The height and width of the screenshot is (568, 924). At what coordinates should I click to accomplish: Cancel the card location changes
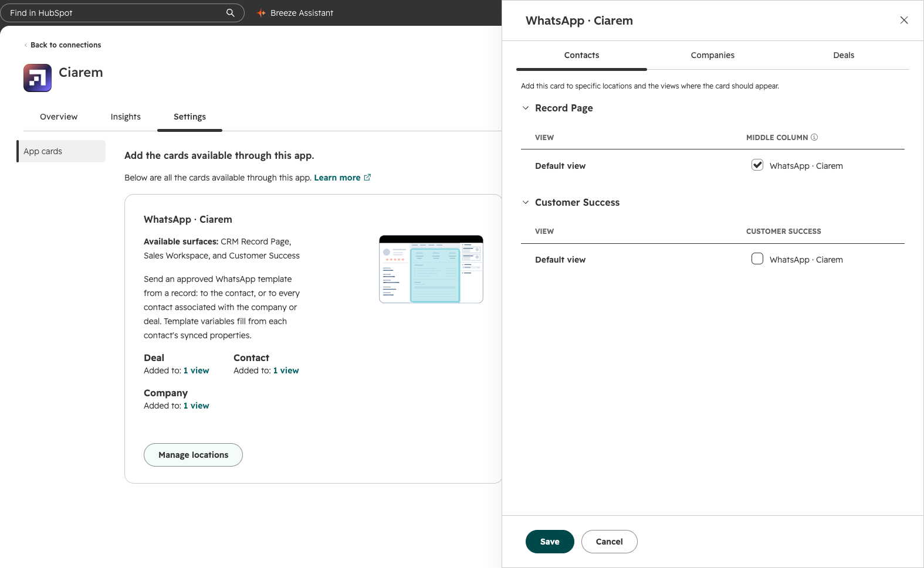(x=609, y=542)
